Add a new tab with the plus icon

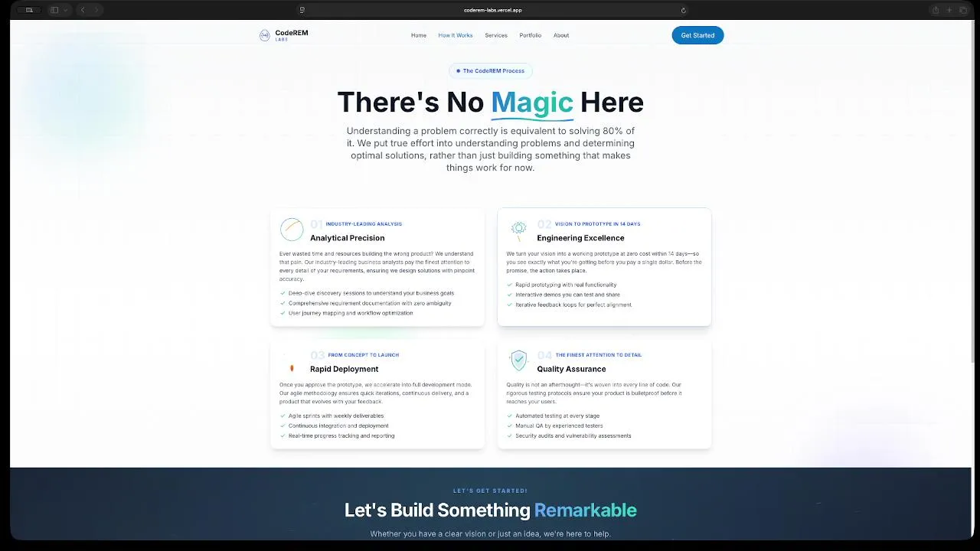pos(949,10)
